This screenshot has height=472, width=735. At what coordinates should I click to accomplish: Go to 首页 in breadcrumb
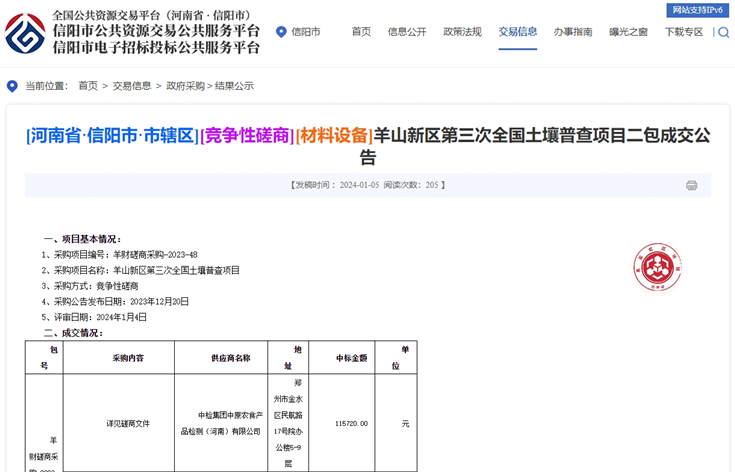coord(88,86)
